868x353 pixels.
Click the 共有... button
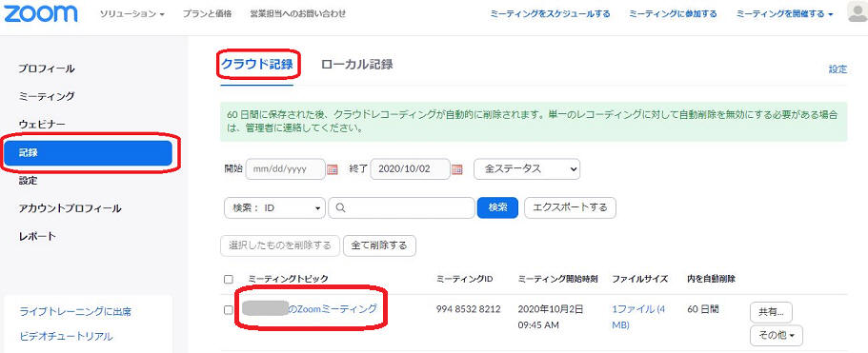771,312
